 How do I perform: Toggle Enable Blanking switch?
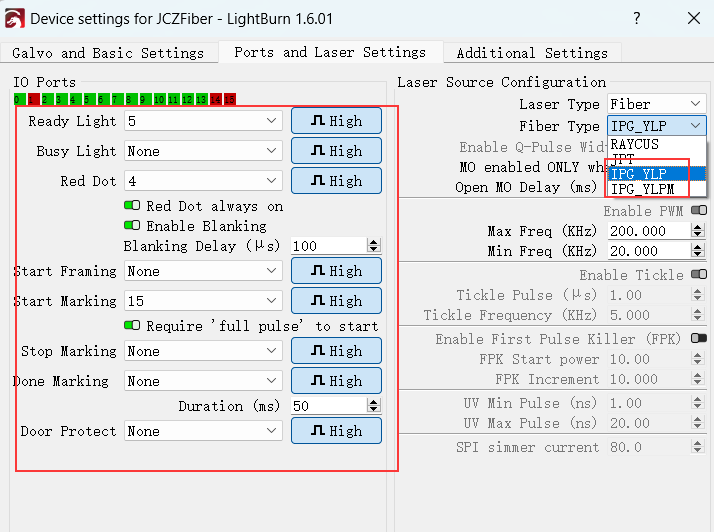(x=132, y=225)
